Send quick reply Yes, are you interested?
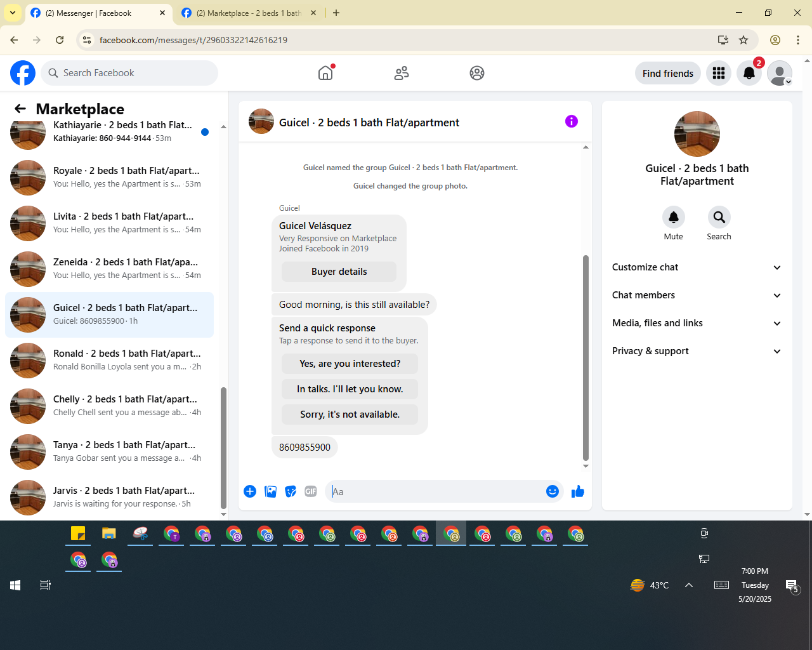This screenshot has height=650, width=812. click(350, 364)
